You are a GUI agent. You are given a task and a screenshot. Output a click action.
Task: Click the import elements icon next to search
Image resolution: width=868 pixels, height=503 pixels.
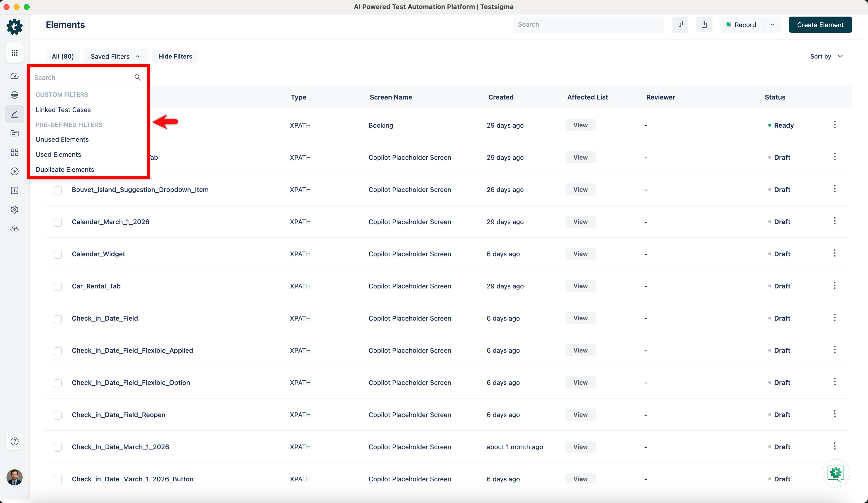click(x=680, y=24)
